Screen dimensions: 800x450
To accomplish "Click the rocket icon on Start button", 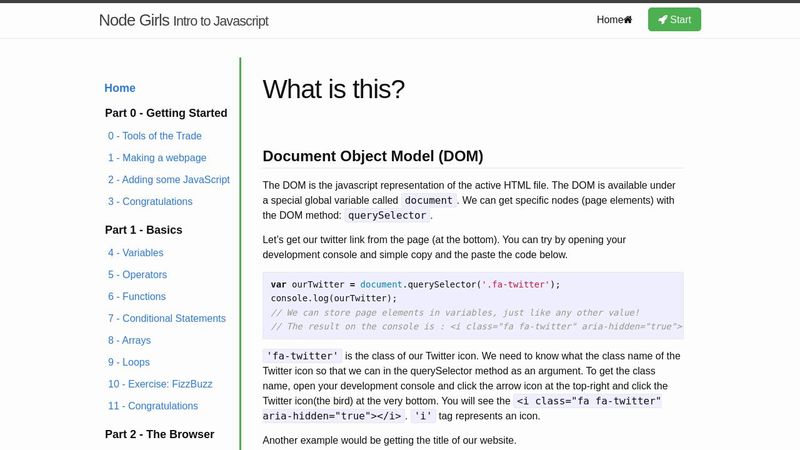I will [663, 20].
